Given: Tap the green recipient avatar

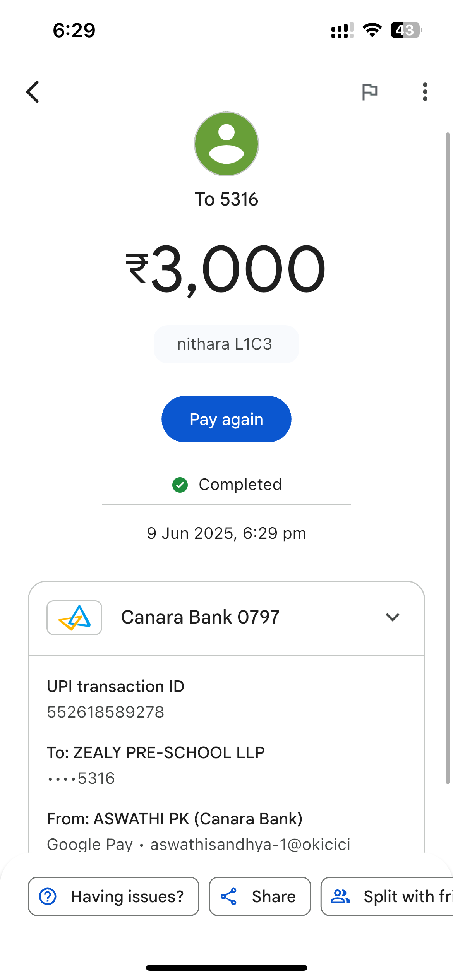Looking at the screenshot, I should 226,144.
